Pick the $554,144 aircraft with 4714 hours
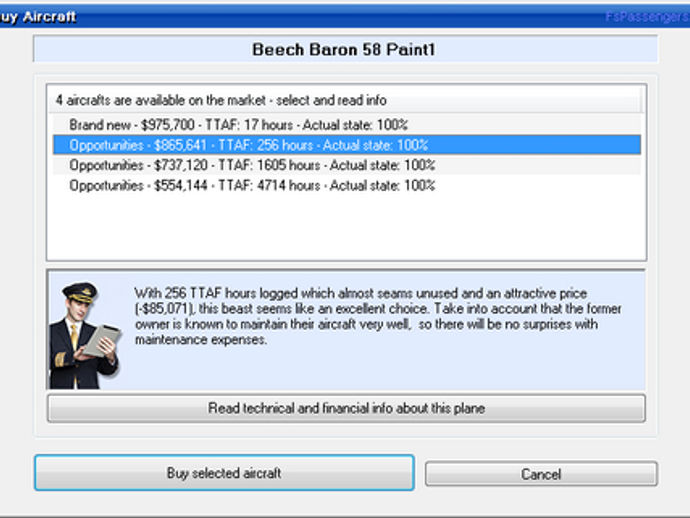Viewport: 690px width, 518px height. pos(347,185)
